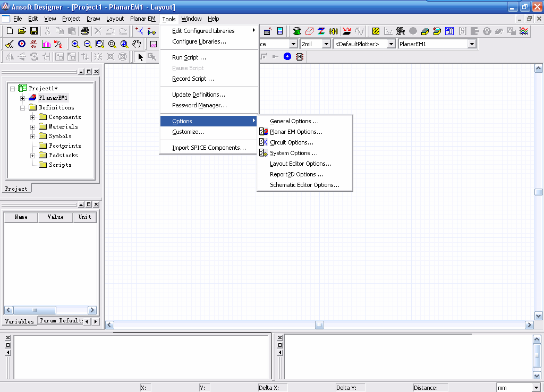Zoom in with the plus magnifier
Image resolution: width=544 pixels, height=392 pixels.
tap(75, 44)
